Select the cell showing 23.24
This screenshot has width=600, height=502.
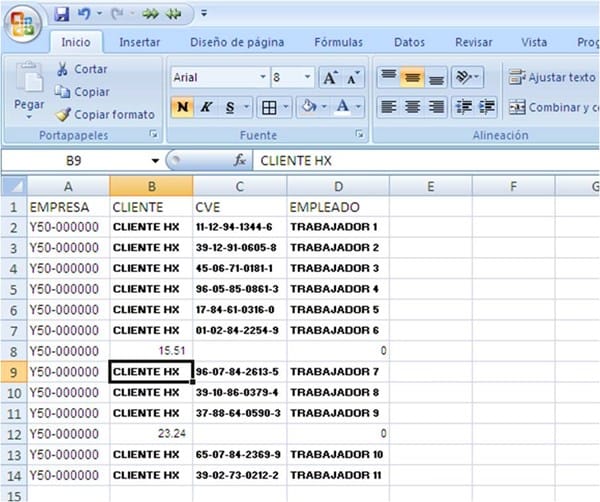pyautogui.click(x=151, y=434)
